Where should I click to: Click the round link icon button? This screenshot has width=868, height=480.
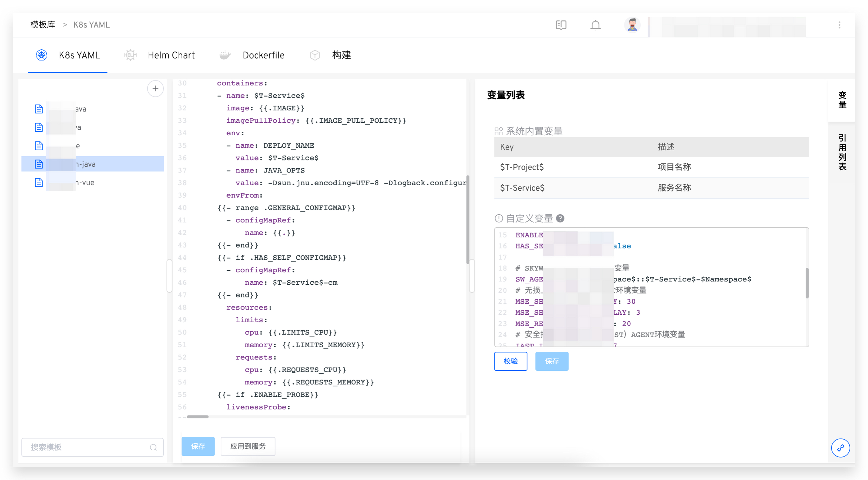[840, 448]
